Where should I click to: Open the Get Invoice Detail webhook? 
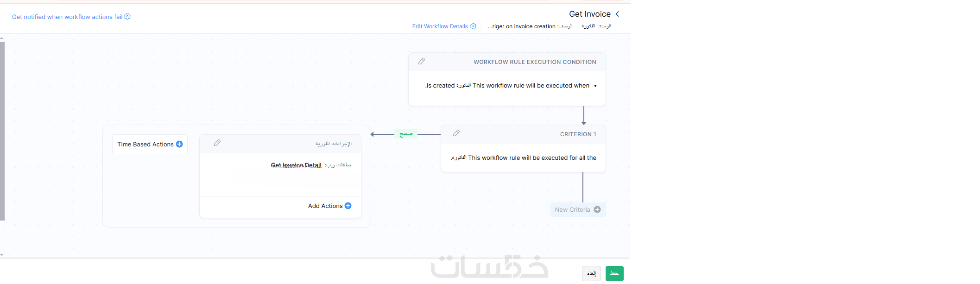tap(296, 165)
